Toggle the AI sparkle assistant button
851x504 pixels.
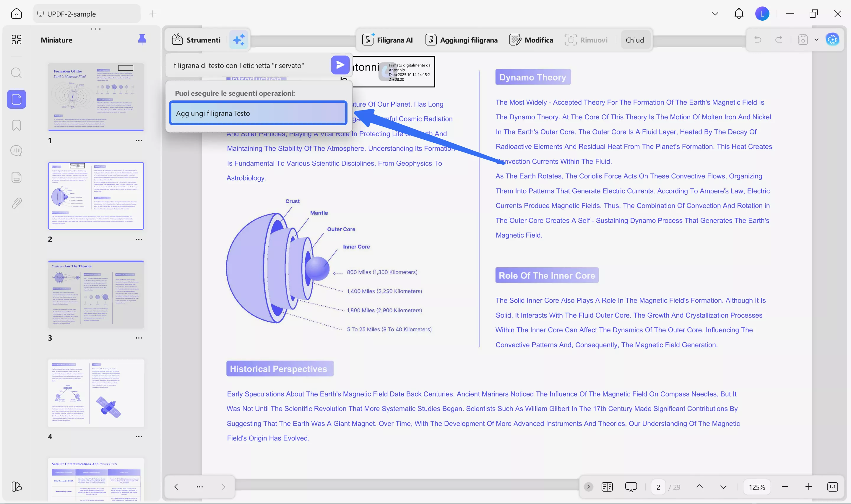(239, 40)
